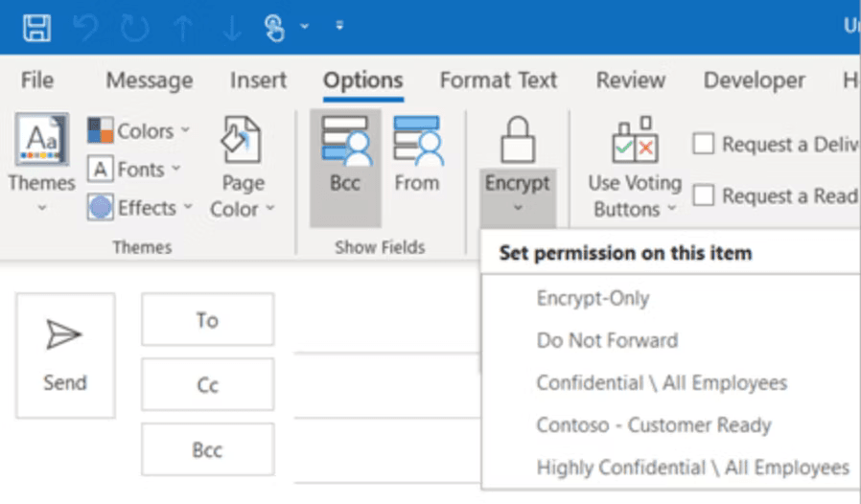This screenshot has width=861, height=504.
Task: Select Do Not Forward permission
Action: click(x=607, y=340)
